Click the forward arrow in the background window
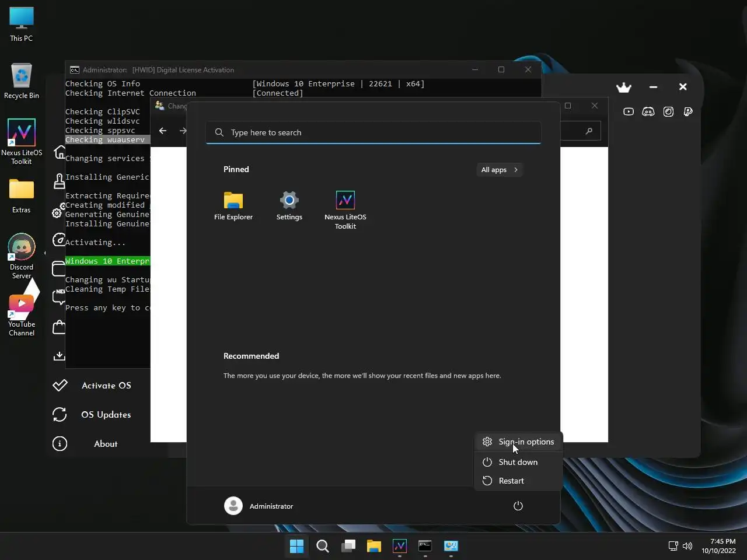 pyautogui.click(x=183, y=131)
